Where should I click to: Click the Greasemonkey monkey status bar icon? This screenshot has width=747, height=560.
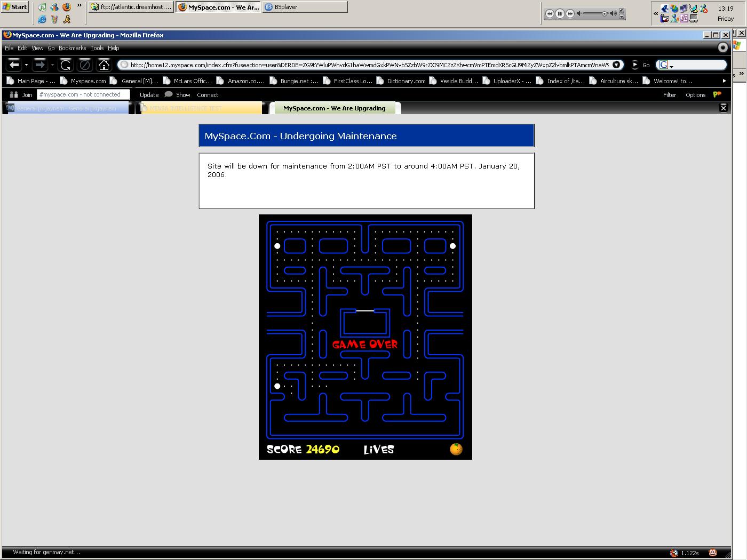point(712,553)
